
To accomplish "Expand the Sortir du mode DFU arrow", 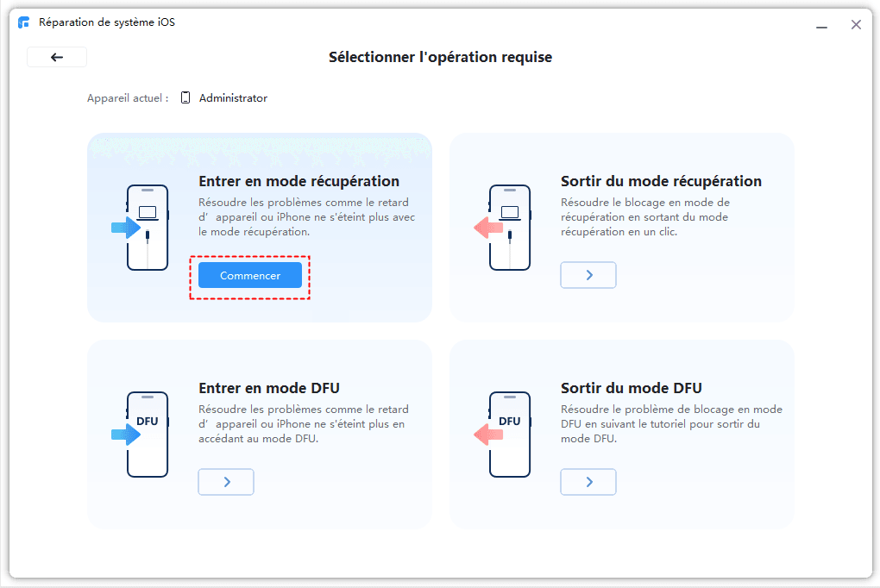I will (588, 482).
